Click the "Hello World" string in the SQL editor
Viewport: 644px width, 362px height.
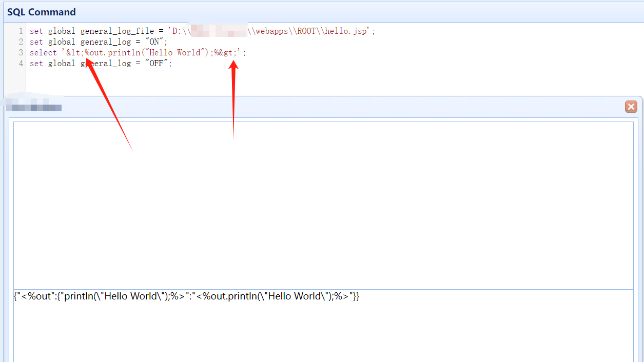[175, 53]
